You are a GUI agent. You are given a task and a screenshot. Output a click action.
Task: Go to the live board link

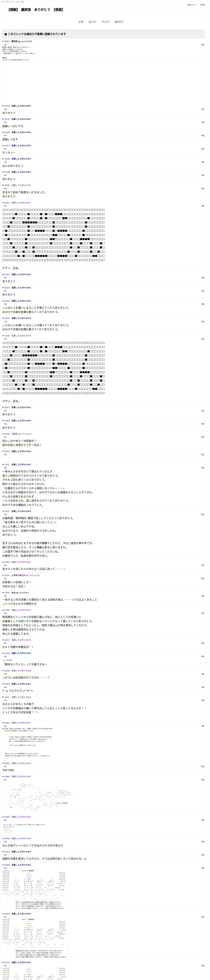(x=22, y=2)
